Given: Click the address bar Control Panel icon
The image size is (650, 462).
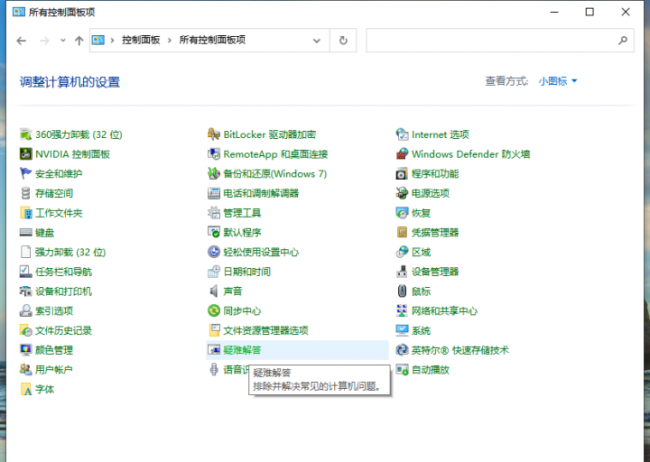Looking at the screenshot, I should click(x=98, y=40).
